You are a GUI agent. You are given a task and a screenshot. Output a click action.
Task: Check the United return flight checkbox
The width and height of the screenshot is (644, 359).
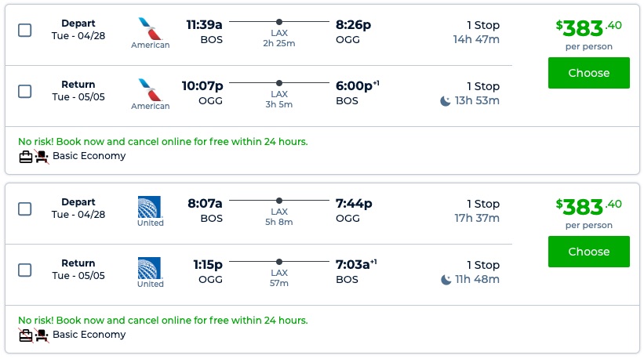click(x=25, y=270)
